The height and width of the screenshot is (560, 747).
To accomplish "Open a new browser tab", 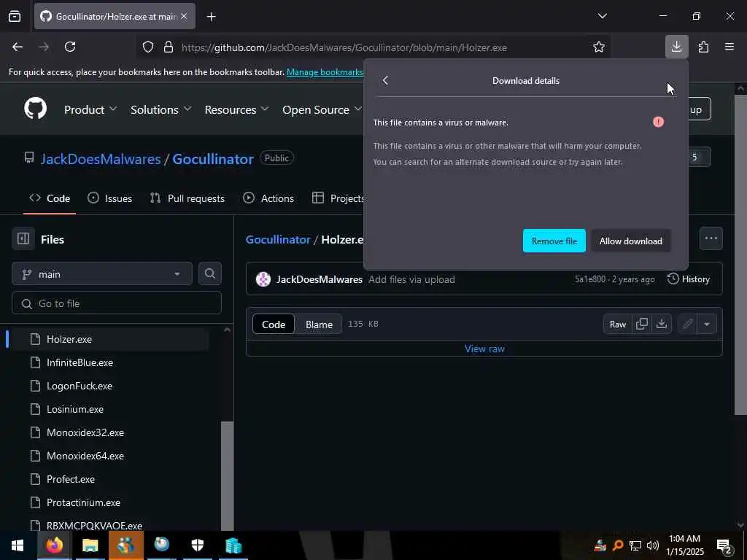I will coord(211,17).
